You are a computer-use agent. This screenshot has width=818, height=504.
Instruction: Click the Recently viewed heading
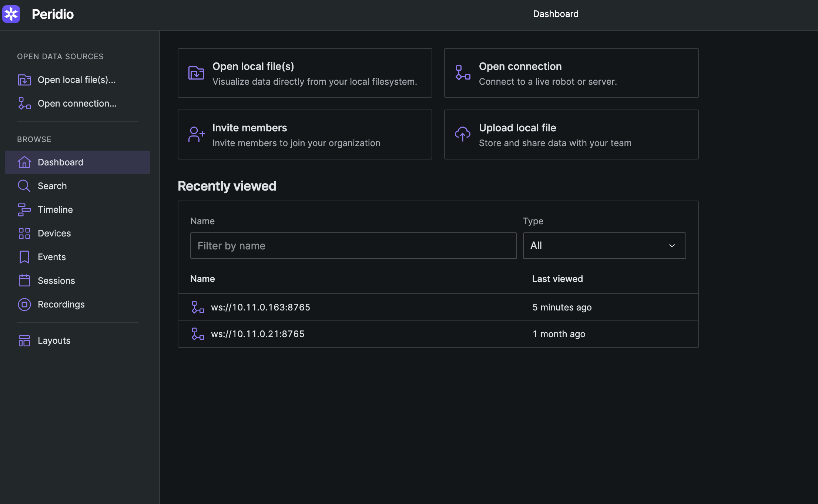[x=227, y=186]
